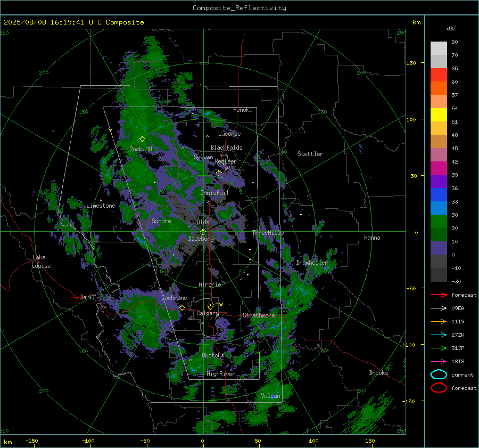The height and width of the screenshot is (448, 479).
Task: Click the Sylvan town label
Action: coord(203,157)
